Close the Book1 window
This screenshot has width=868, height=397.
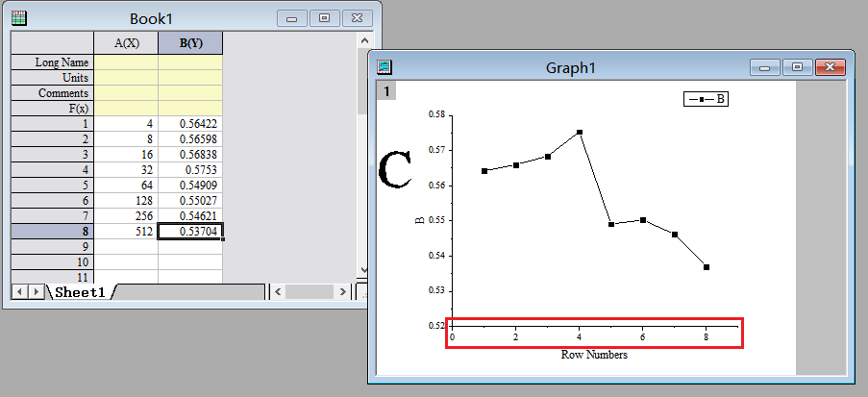(x=358, y=18)
